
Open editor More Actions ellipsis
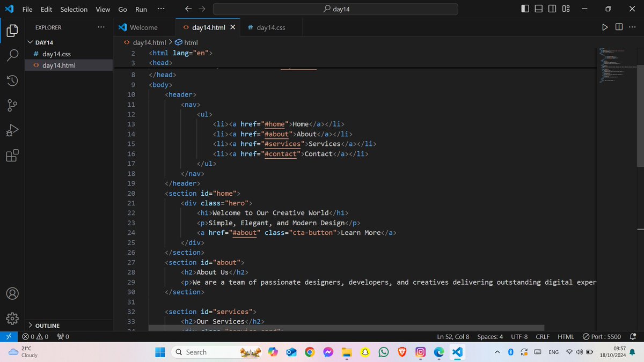coord(632,27)
